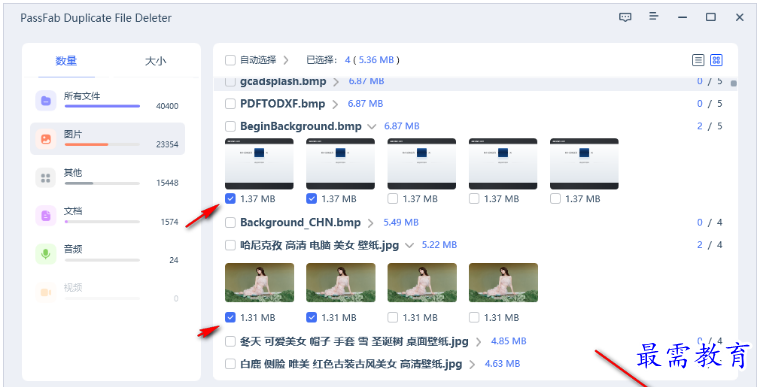Expand the gcadsplash.bmp group
Viewport: 758px width, 387px height.
click(336, 82)
